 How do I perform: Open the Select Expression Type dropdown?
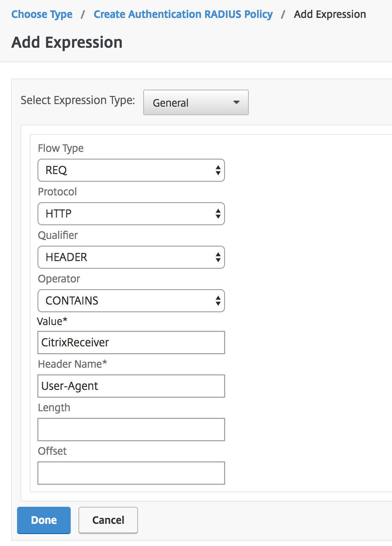click(196, 102)
